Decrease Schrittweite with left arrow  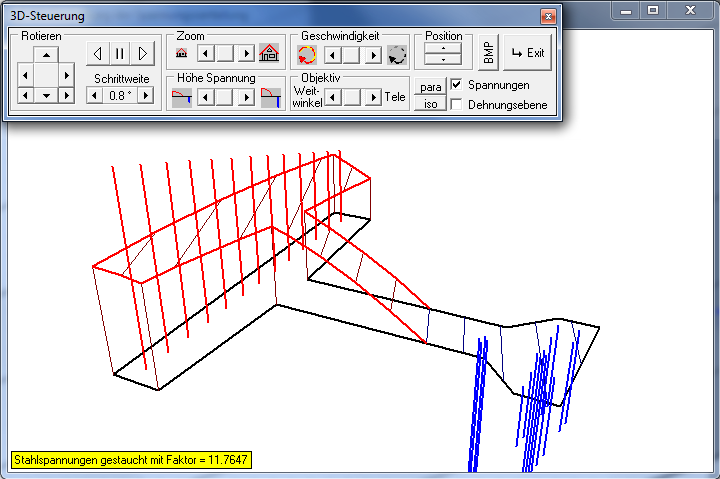point(94,95)
